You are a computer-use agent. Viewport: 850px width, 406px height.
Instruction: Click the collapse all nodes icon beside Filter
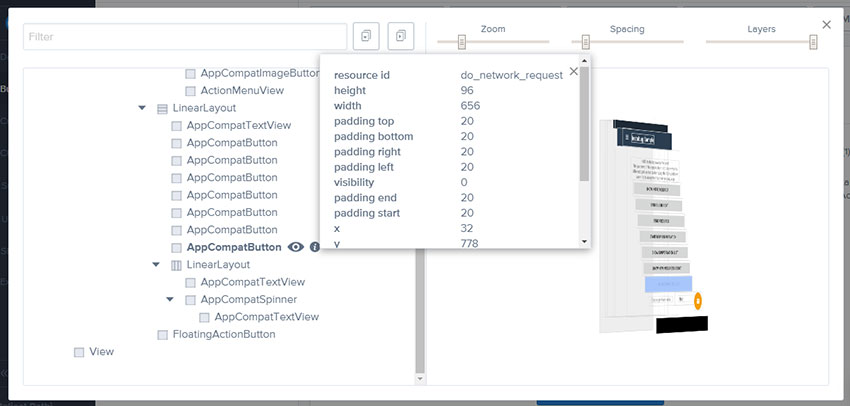click(x=366, y=36)
